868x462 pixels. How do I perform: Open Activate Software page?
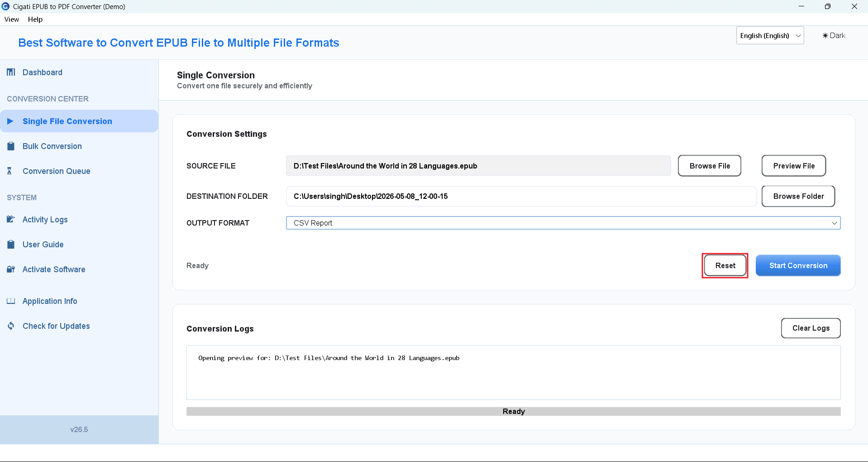[x=79, y=269]
